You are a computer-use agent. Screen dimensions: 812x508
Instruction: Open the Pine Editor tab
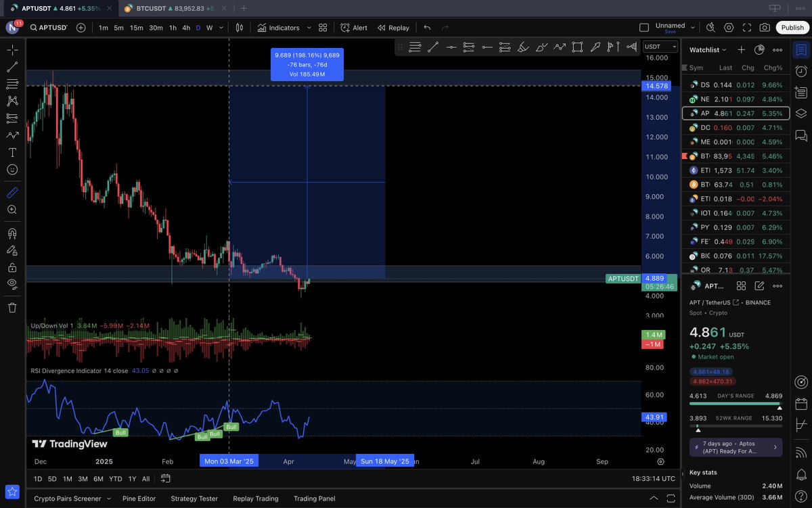[x=139, y=499]
